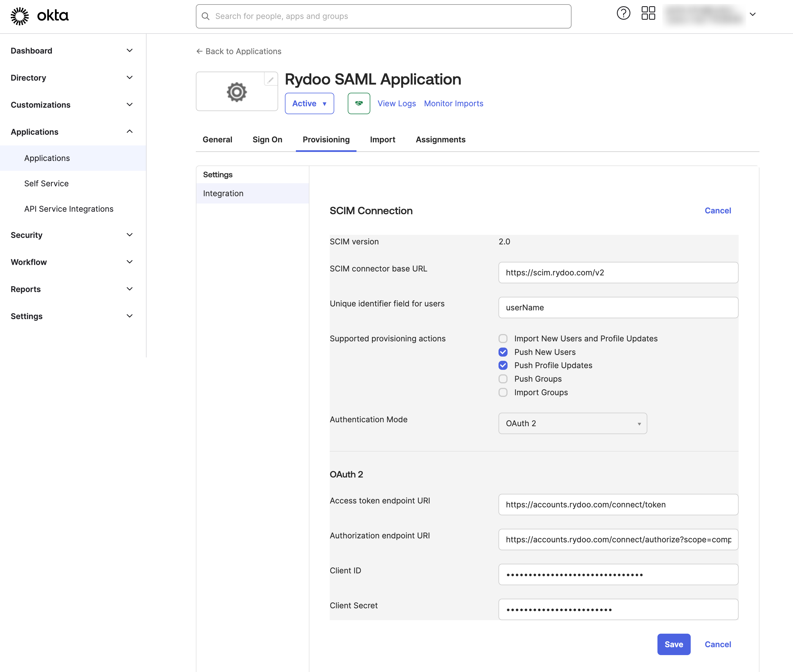Viewport: 793px width, 672px height.
Task: Select Integration in Settings list
Action: (252, 194)
